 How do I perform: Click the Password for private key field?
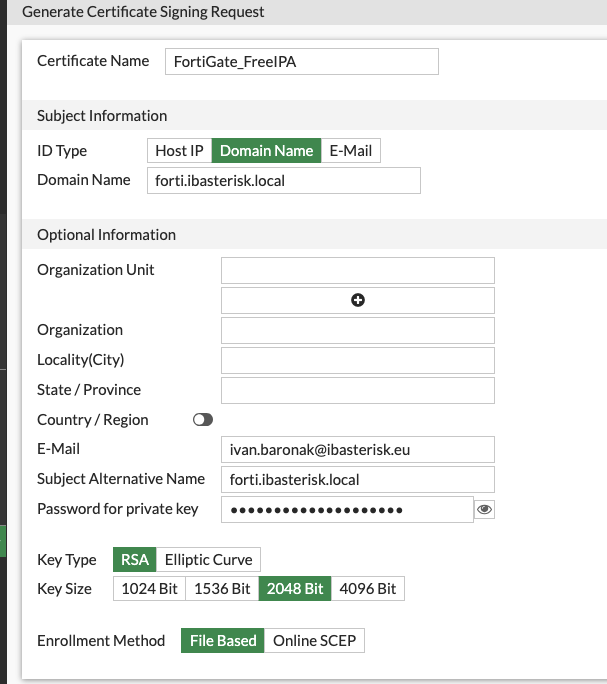pos(347,509)
